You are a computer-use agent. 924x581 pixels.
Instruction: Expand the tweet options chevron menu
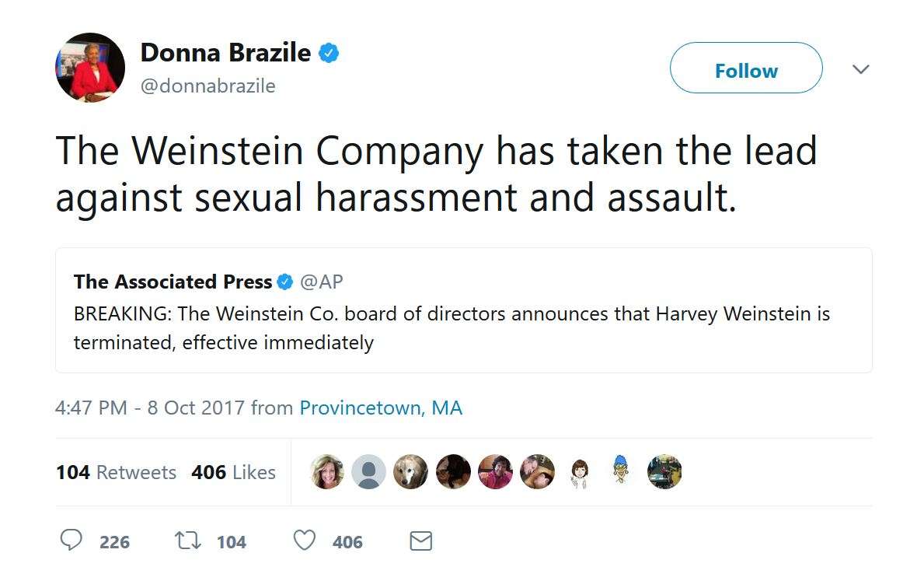(859, 69)
